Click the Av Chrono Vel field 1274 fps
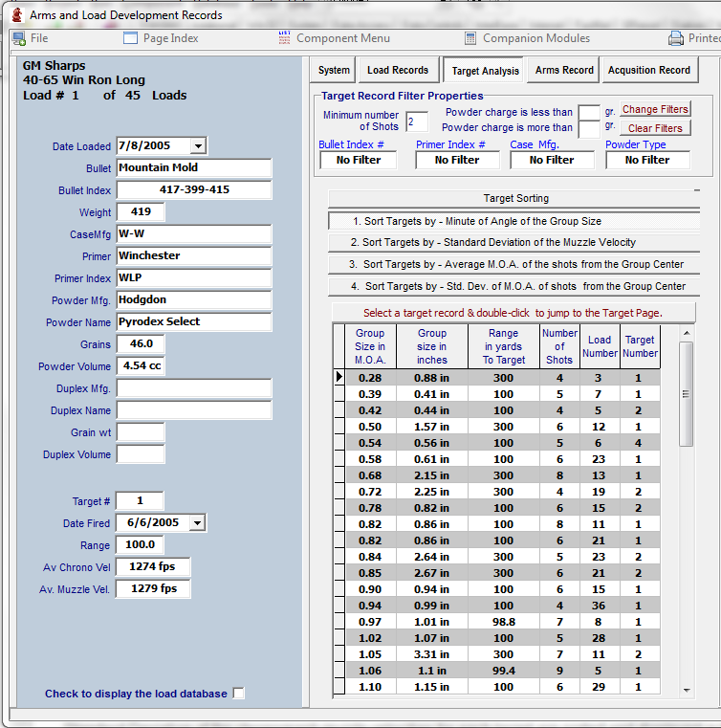 (153, 566)
